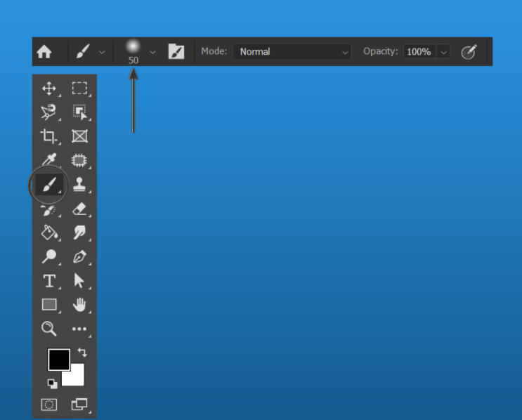The height and width of the screenshot is (420, 522).
Task: Select the Clone Stamp tool
Action: tap(79, 185)
